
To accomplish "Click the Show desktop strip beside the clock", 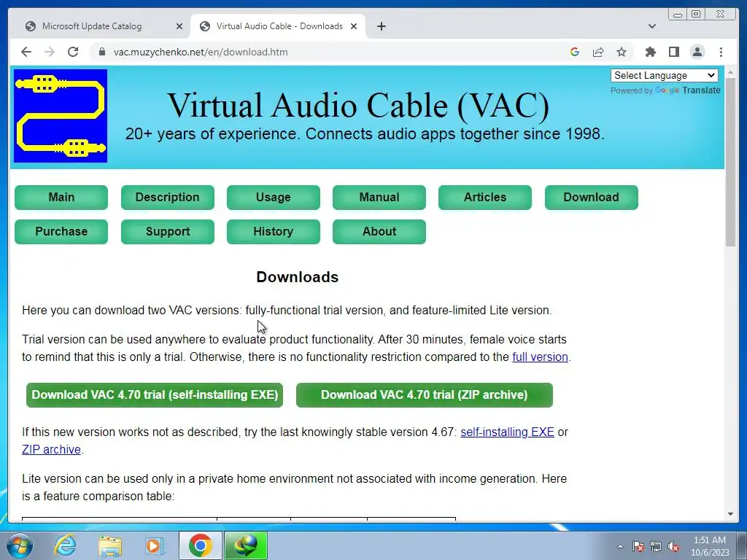I will [742, 545].
